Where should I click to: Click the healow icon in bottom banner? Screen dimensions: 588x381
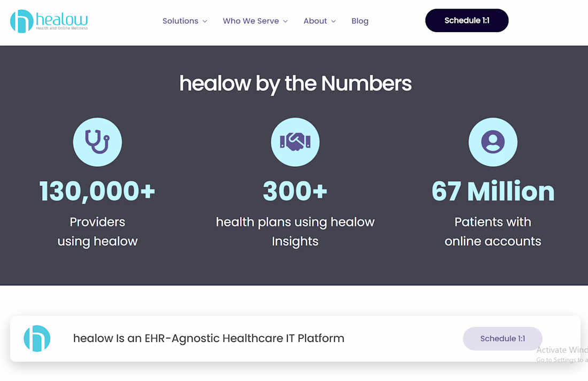tap(37, 338)
